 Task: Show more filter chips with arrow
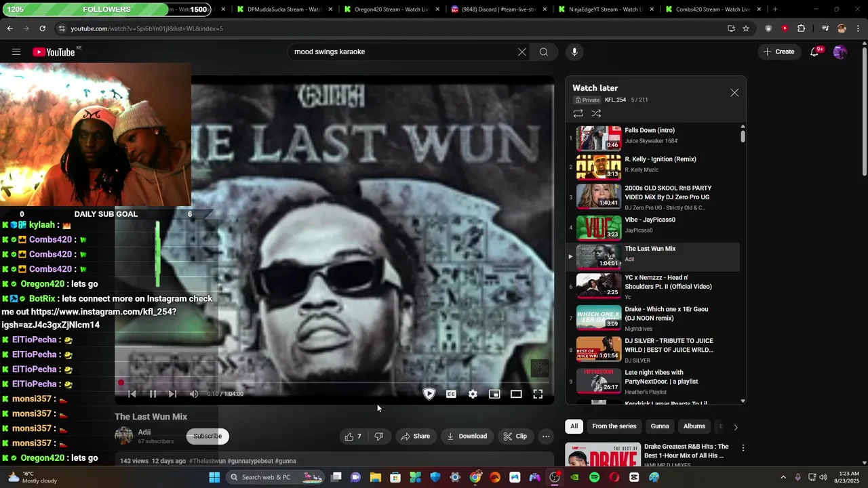point(736,427)
